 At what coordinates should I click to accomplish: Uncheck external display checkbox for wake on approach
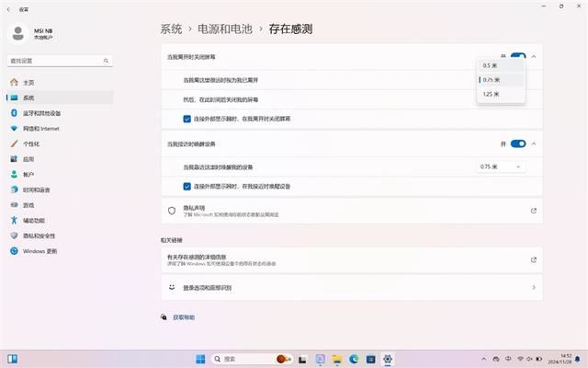point(187,186)
